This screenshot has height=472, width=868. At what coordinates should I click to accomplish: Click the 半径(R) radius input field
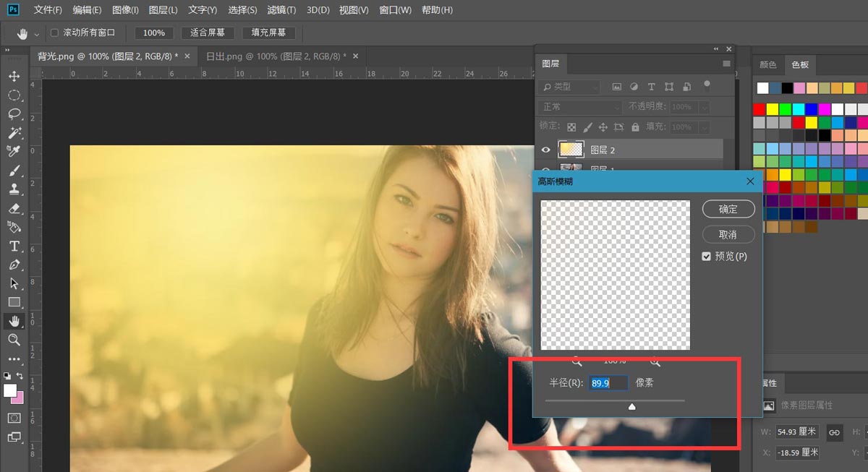pyautogui.click(x=608, y=383)
